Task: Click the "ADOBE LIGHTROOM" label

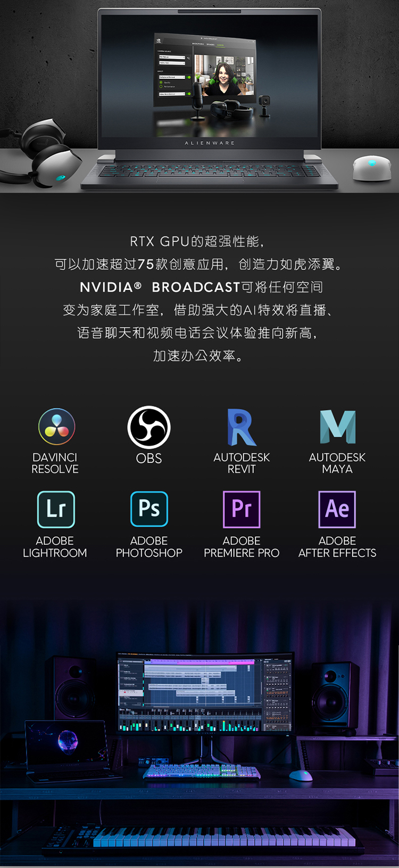Action: [55, 547]
